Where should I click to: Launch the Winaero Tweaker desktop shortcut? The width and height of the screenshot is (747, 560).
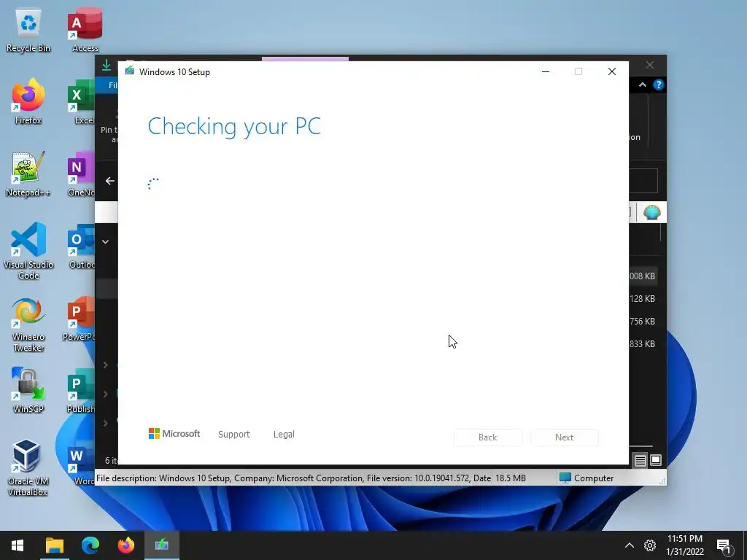(x=28, y=326)
